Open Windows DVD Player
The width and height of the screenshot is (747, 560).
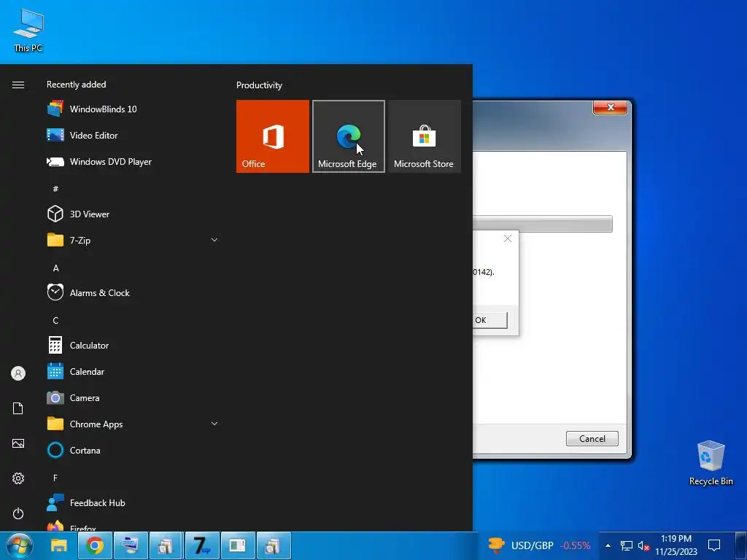pos(133,161)
